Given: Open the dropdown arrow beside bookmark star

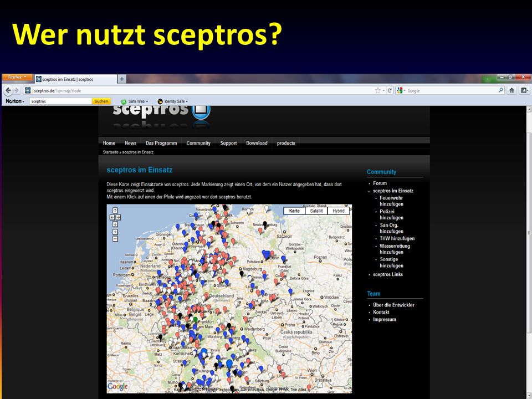Looking at the screenshot, I should tap(383, 90).
